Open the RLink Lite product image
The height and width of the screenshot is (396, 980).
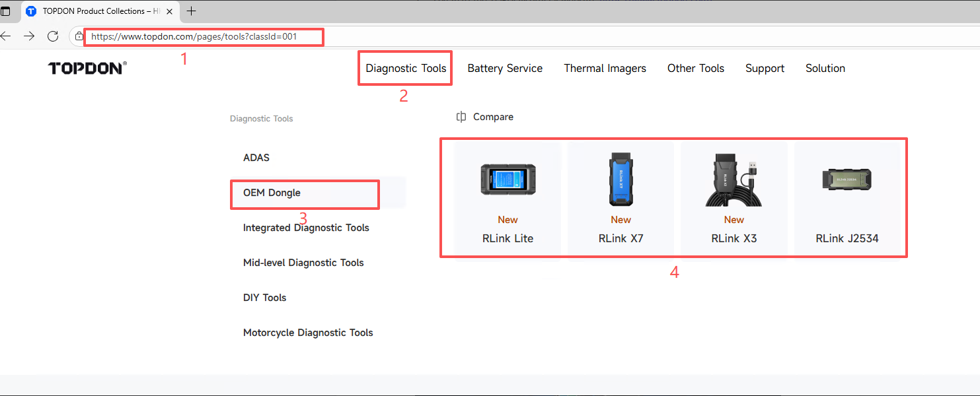[508, 180]
